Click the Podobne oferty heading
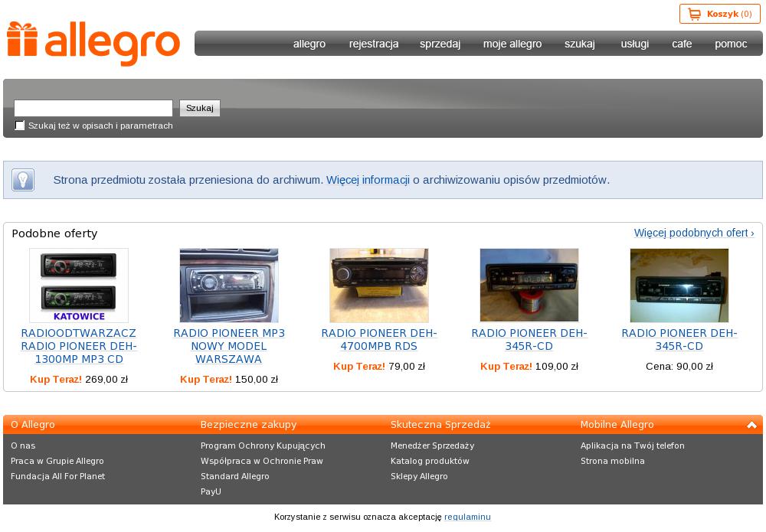Viewport: 766px width, 532px height. click(54, 233)
